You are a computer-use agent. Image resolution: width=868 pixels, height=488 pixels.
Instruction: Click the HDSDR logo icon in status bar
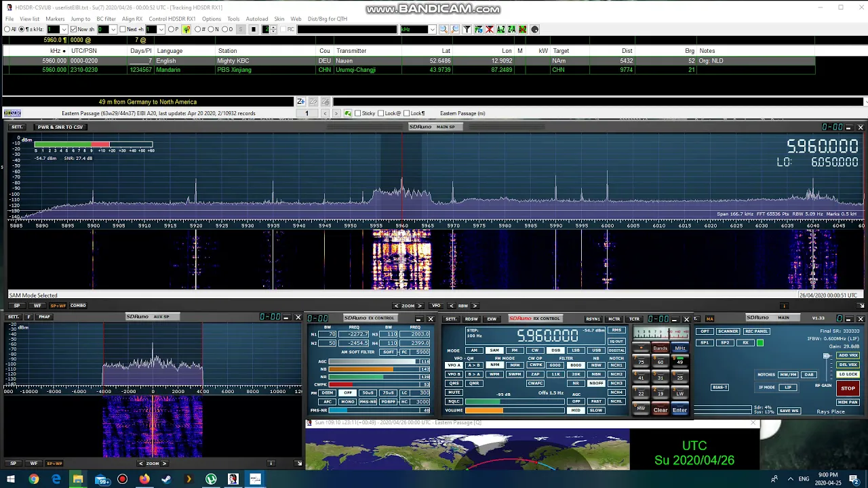point(12,113)
